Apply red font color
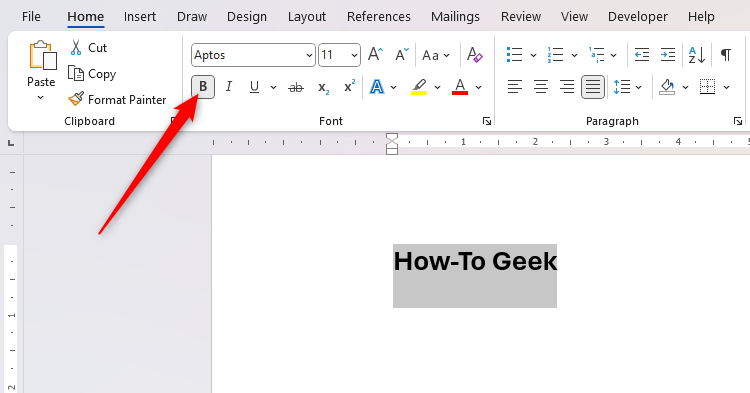 point(460,87)
